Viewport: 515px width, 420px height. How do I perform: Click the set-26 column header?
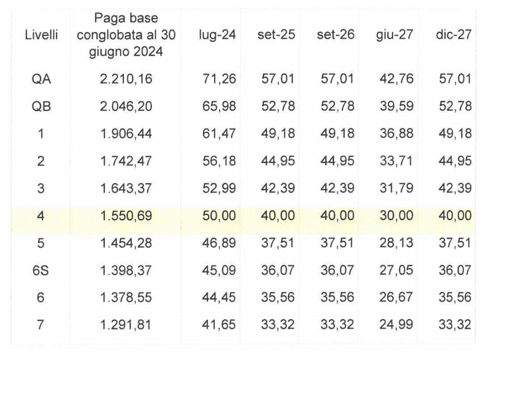click(x=336, y=34)
